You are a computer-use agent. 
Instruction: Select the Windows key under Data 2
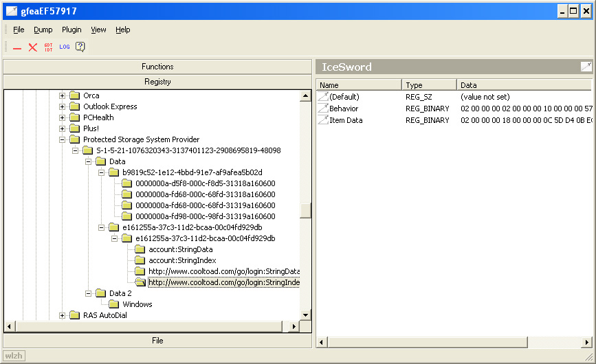click(x=137, y=304)
